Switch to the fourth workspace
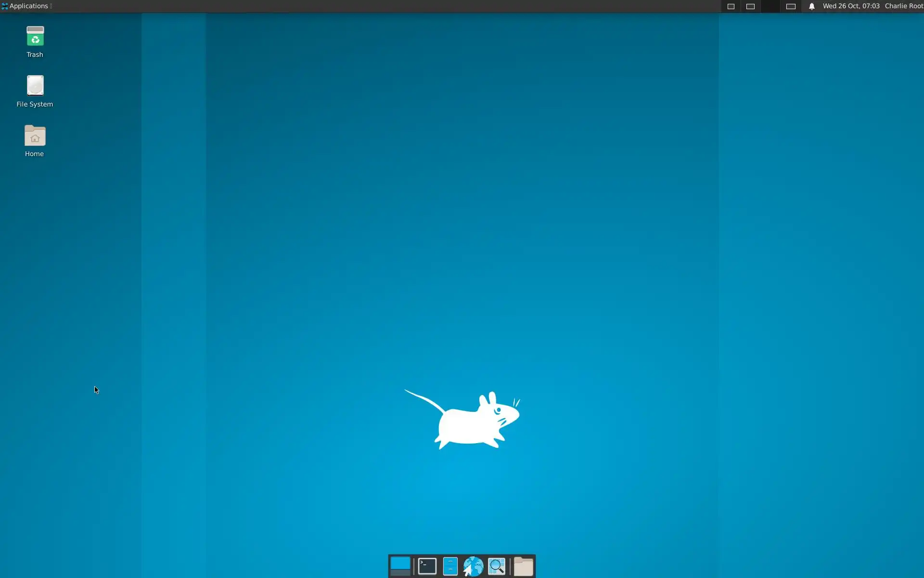Screen dimensions: 924x578 click(x=791, y=6)
